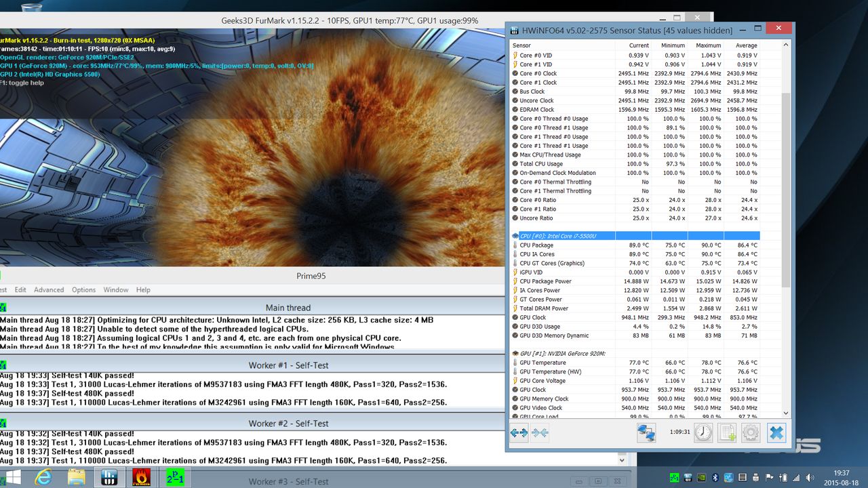Open HWiNFO64 taskbar button
This screenshot has height=488, width=868.
point(108,476)
